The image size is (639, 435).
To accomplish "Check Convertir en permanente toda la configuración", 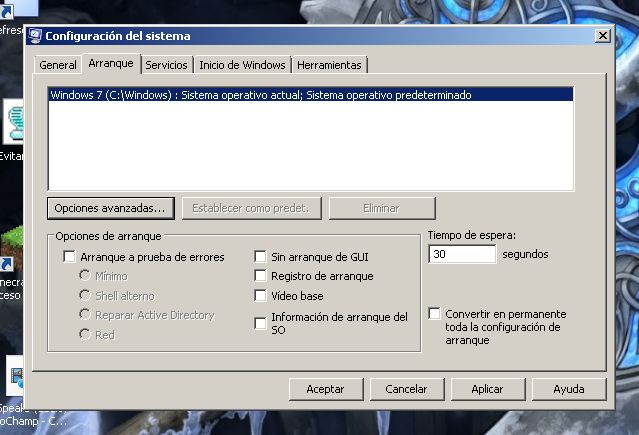I will [x=434, y=314].
